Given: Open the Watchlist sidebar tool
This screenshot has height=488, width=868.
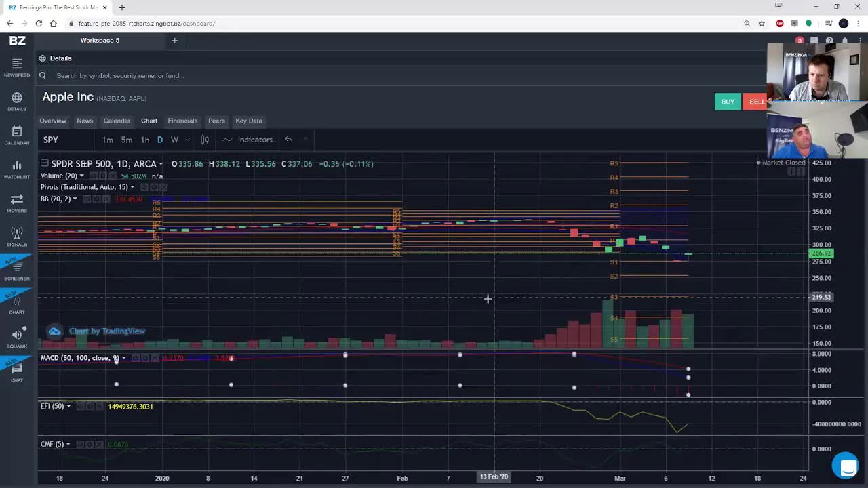Looking at the screenshot, I should pyautogui.click(x=17, y=169).
